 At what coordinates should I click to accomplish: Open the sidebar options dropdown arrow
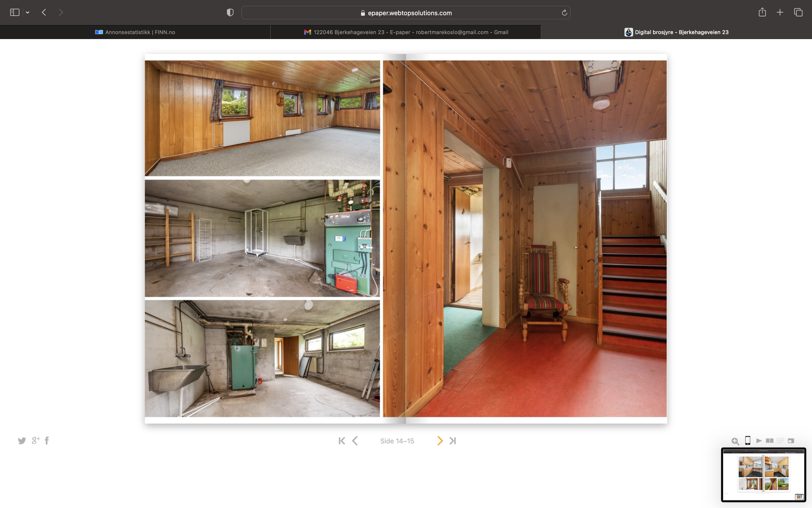click(27, 13)
